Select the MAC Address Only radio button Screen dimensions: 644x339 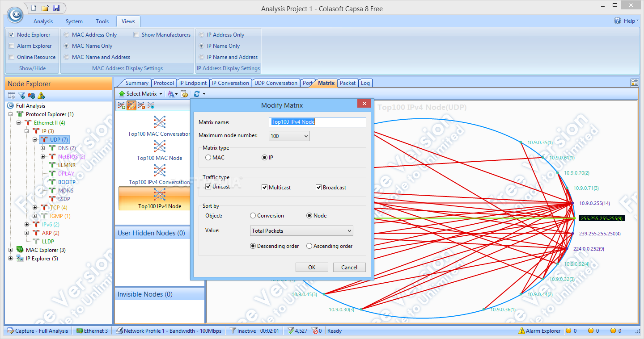coord(67,34)
